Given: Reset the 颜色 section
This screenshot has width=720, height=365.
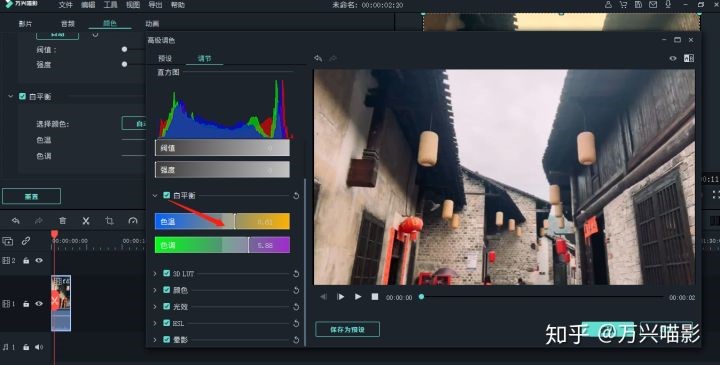Looking at the screenshot, I should point(296,290).
